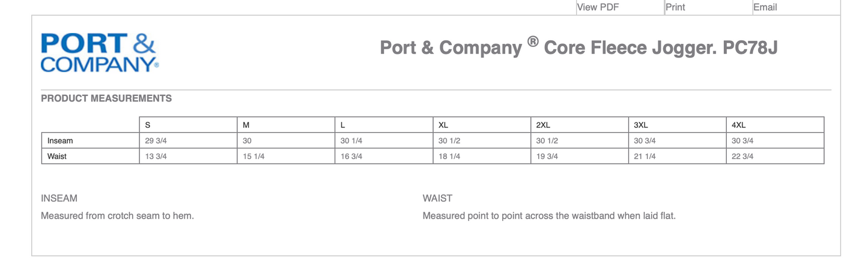Click the WAIST definition heading below table
The height and width of the screenshot is (278, 868).
click(437, 198)
